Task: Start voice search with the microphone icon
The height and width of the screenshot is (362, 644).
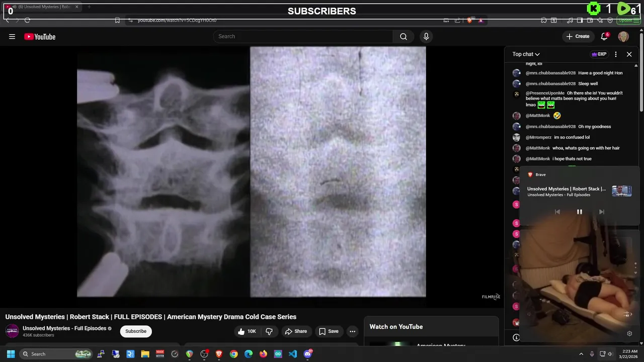Action: (426, 36)
